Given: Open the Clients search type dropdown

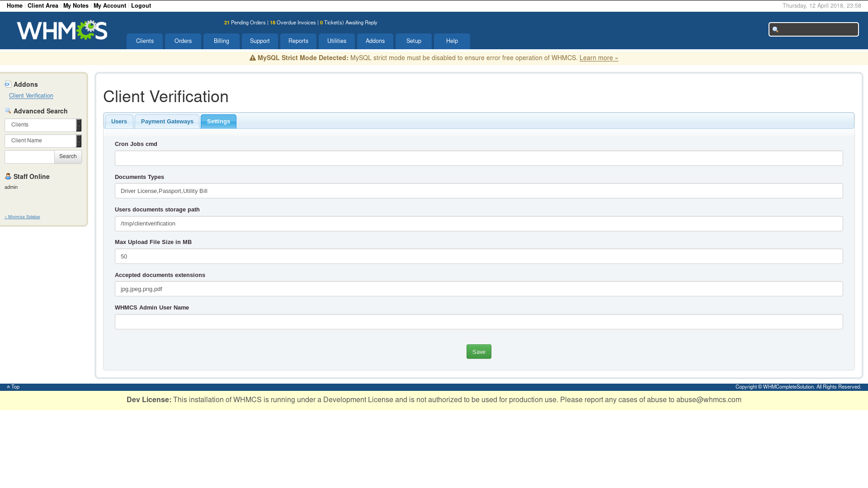Looking at the screenshot, I should pyautogui.click(x=43, y=125).
